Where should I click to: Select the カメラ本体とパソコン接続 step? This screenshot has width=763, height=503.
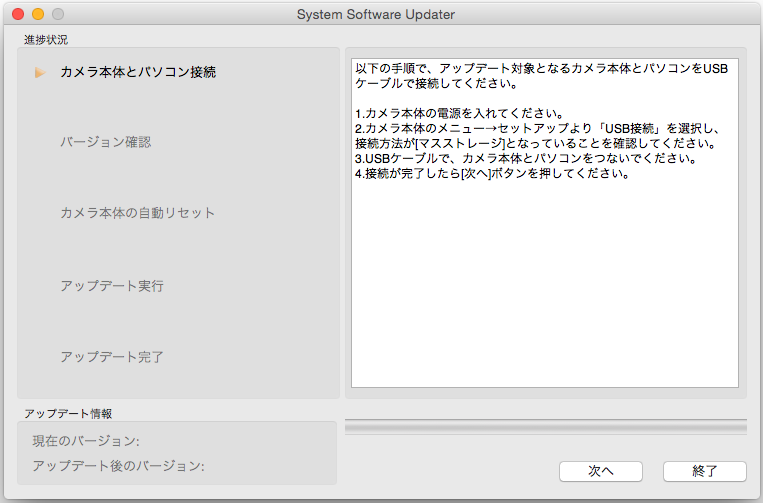click(138, 72)
